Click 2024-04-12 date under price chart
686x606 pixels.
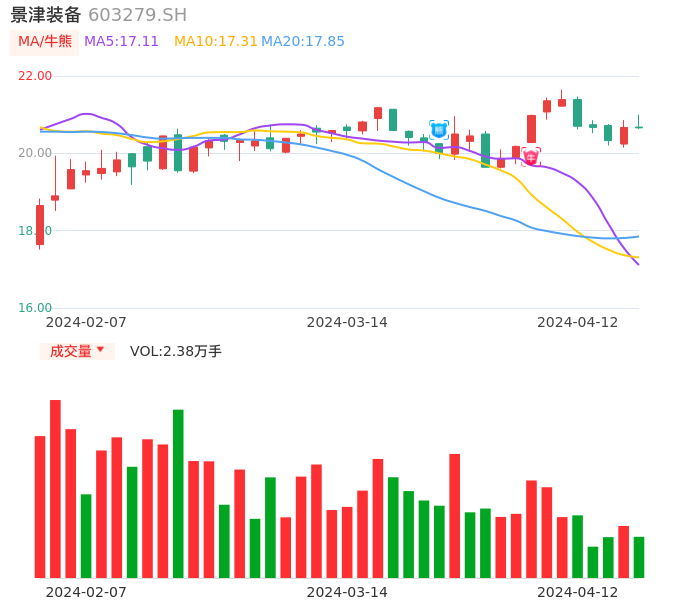[x=578, y=322]
